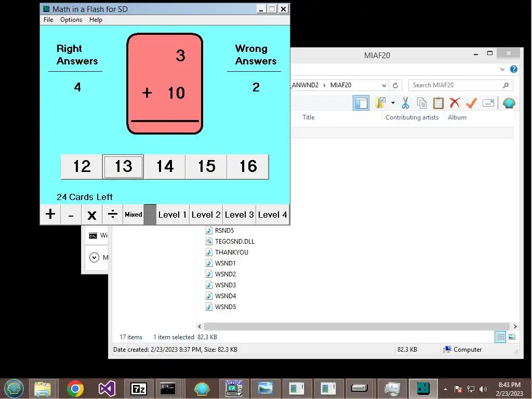The width and height of the screenshot is (532, 399).
Task: Select the TEGOSND.DLL file
Action: coord(230,241)
